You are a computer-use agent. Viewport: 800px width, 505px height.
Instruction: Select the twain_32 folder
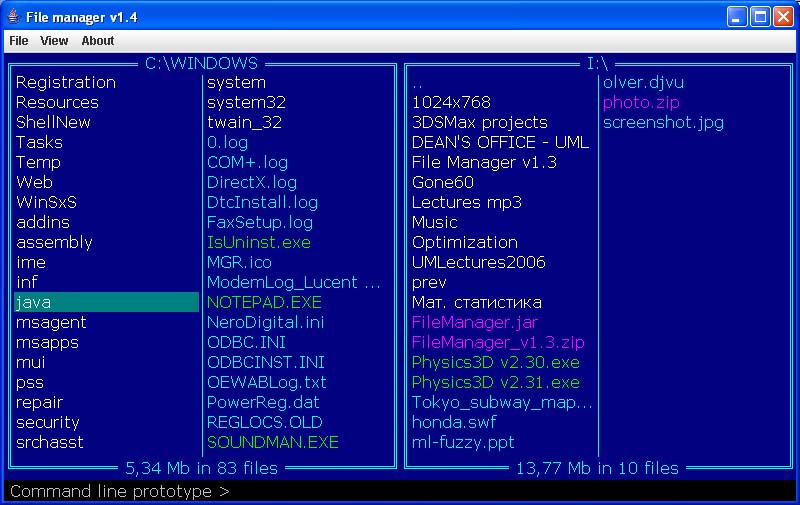pos(244,122)
